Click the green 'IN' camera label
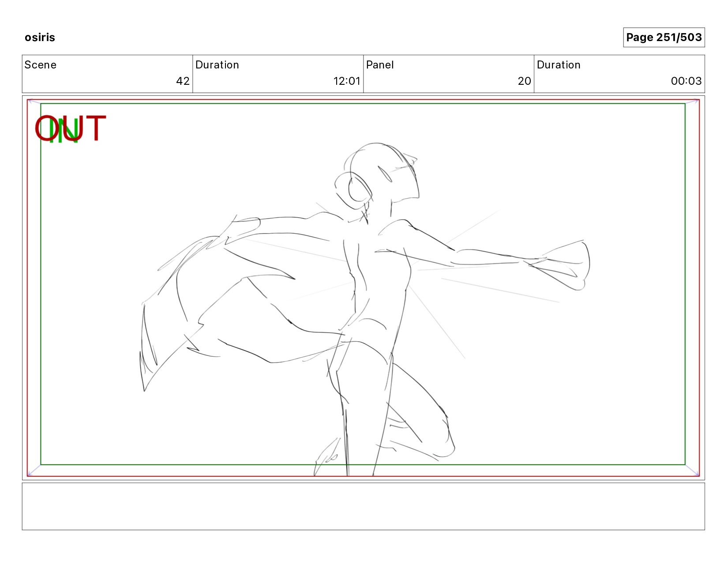The width and height of the screenshot is (728, 563). point(64,130)
